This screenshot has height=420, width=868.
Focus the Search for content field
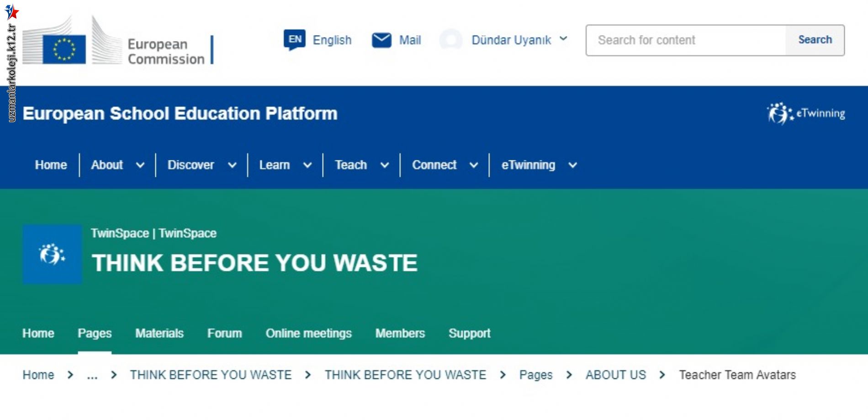[x=686, y=40]
